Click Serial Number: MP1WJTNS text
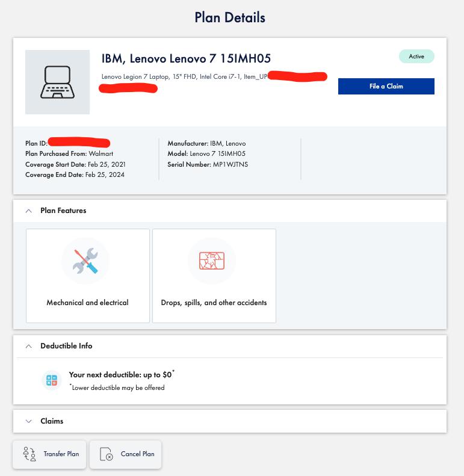464x476 pixels. [x=208, y=164]
